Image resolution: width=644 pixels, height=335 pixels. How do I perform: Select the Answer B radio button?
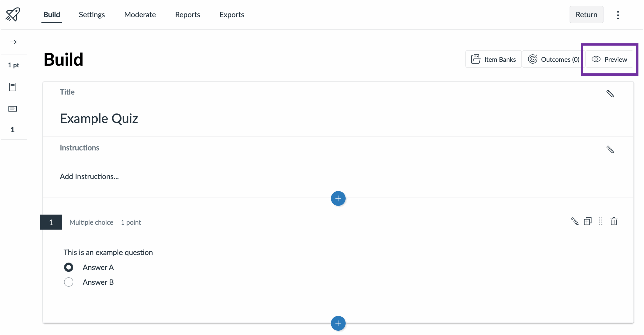click(x=69, y=282)
